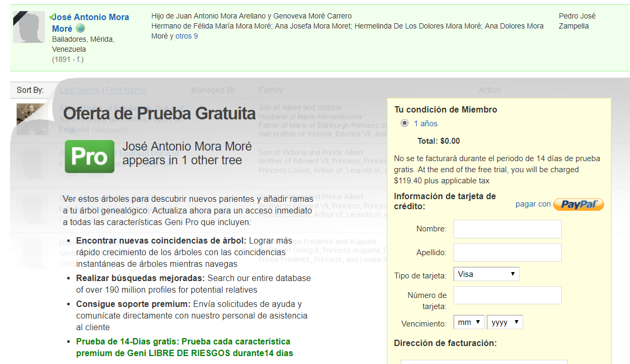
Task: Show the otros 9 siblings link
Action: tap(187, 36)
